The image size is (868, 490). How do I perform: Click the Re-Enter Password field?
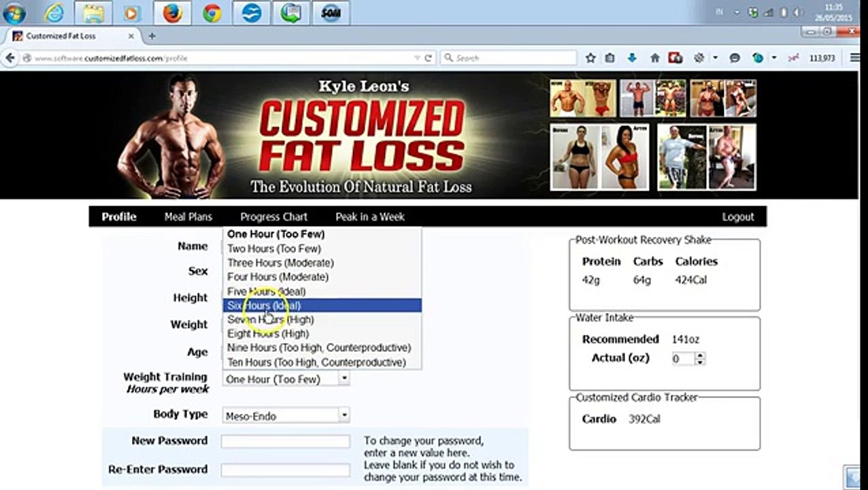tap(286, 470)
